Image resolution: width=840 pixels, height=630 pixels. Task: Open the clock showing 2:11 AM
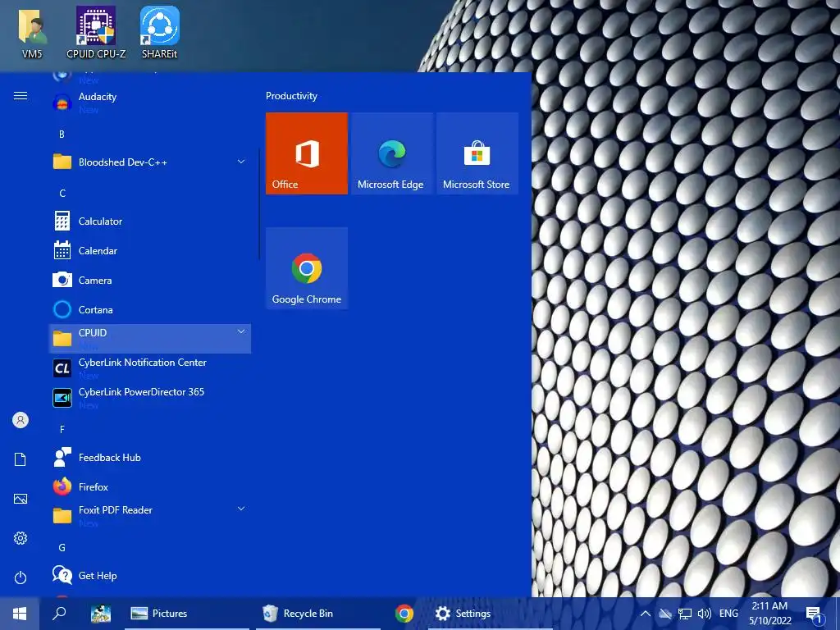[770, 614]
